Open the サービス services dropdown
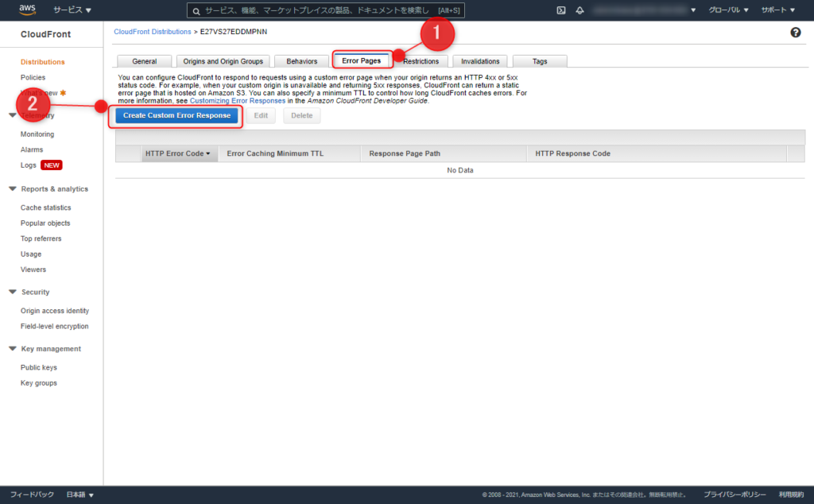The image size is (814, 504). pyautogui.click(x=72, y=10)
